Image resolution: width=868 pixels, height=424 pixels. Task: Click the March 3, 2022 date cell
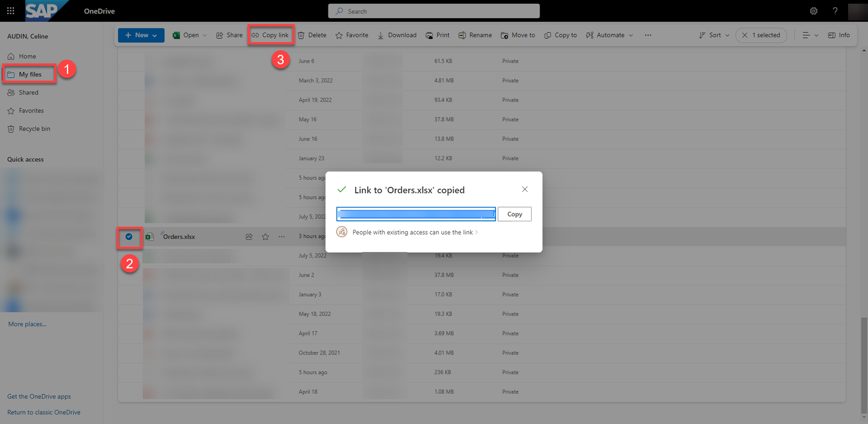point(316,80)
